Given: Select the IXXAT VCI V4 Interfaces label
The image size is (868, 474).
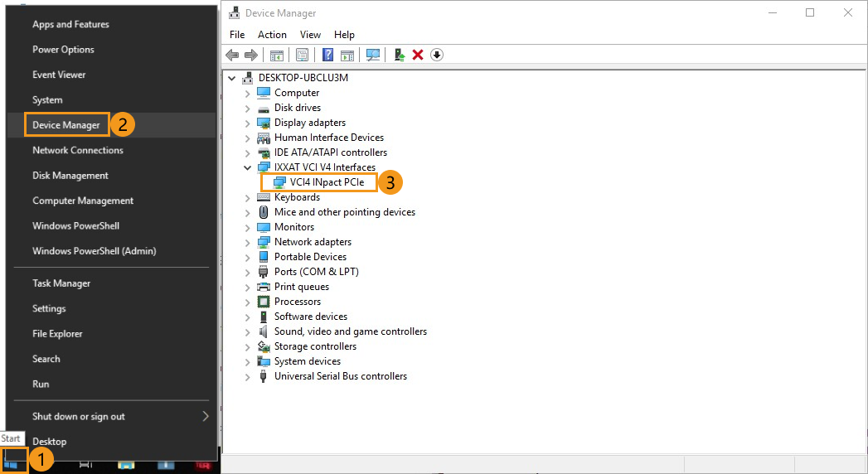Looking at the screenshot, I should pos(325,167).
